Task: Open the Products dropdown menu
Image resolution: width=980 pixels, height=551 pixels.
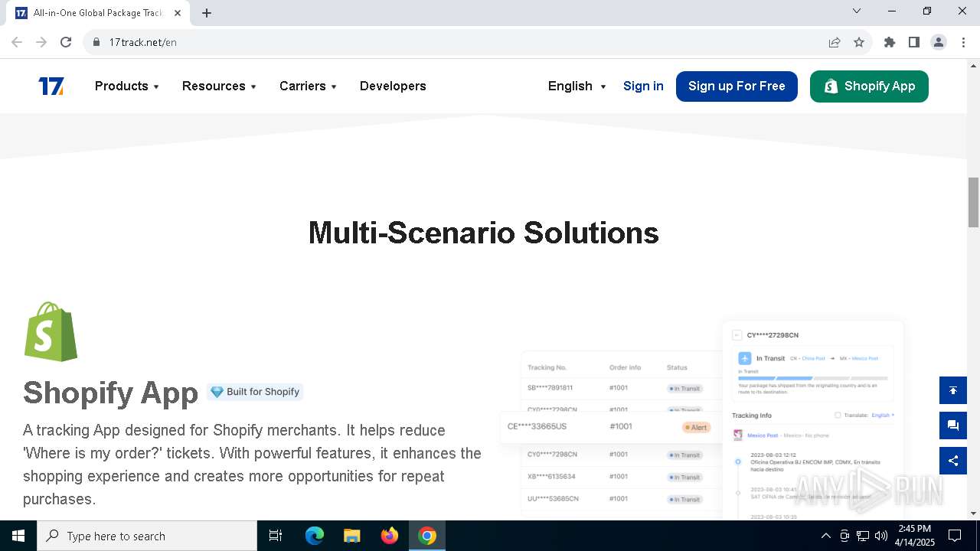Action: pyautogui.click(x=127, y=86)
